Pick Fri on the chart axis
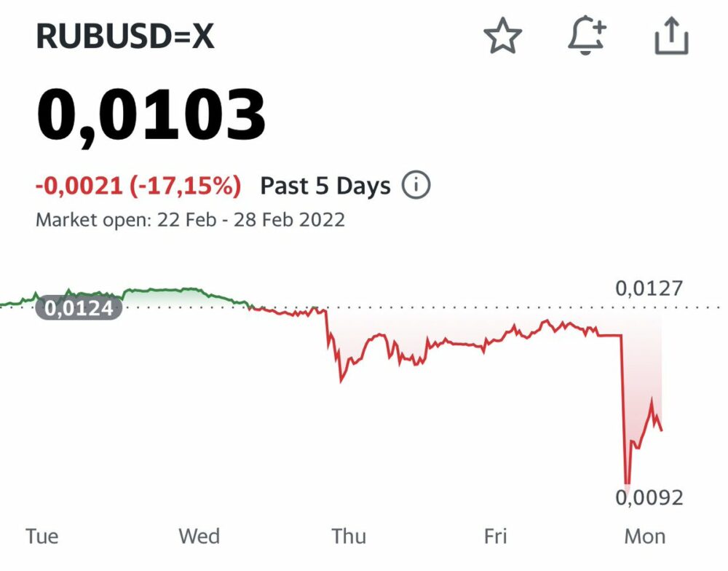Screen dimensions: 728x571 pyautogui.click(x=495, y=536)
